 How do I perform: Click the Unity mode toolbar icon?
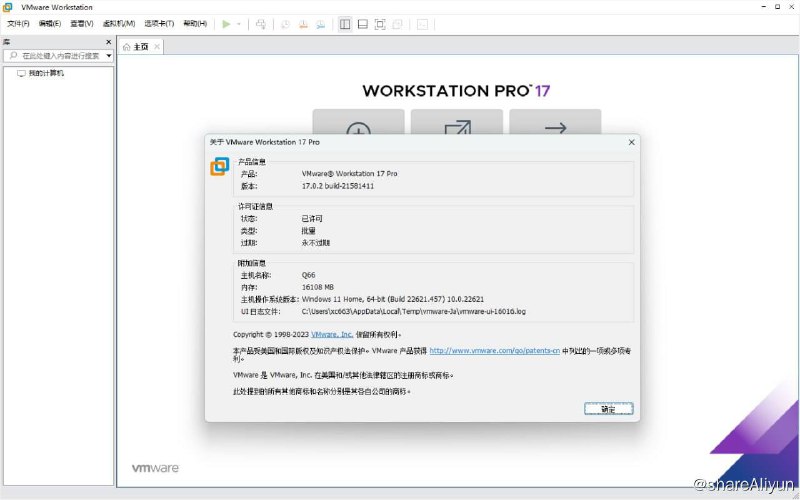click(398, 23)
